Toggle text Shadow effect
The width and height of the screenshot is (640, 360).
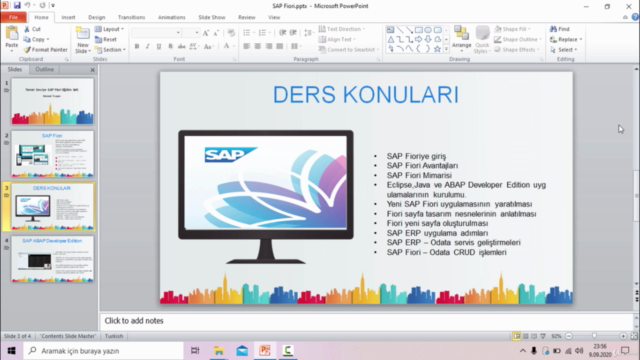point(170,47)
